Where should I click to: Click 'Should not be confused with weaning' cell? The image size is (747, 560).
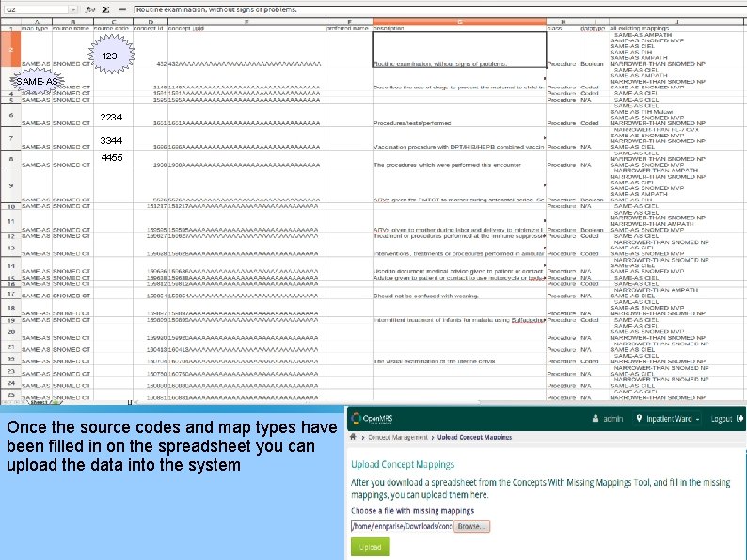tap(459, 293)
